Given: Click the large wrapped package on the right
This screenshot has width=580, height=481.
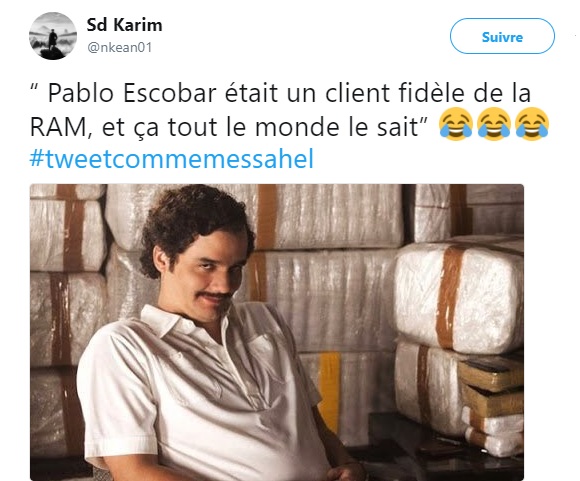Looking at the screenshot, I should point(459,297).
